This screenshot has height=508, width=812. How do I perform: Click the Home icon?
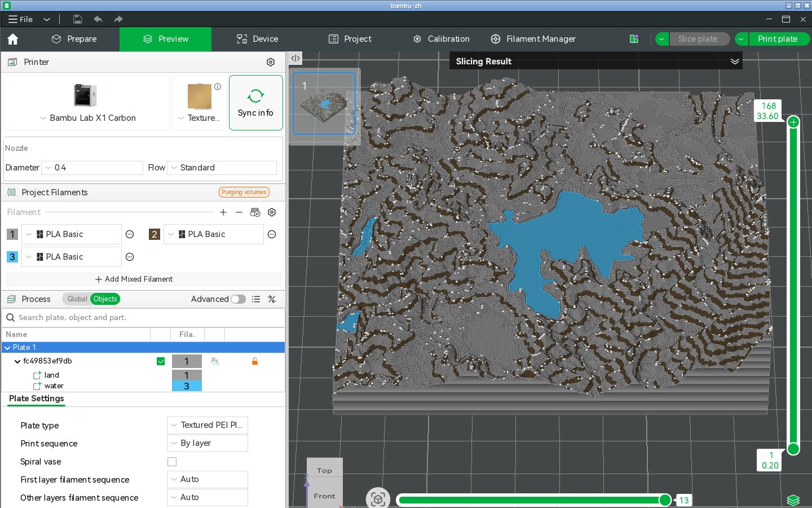click(x=13, y=39)
